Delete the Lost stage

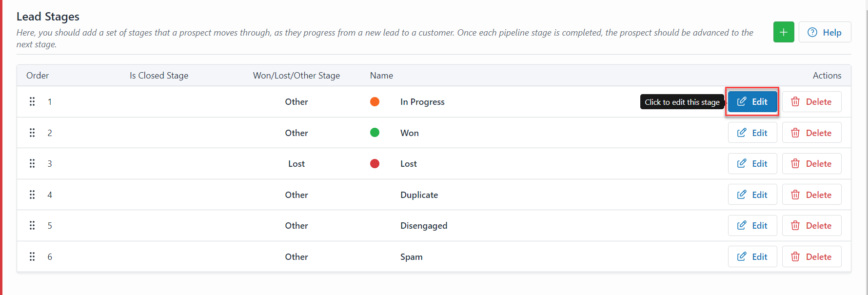(x=811, y=163)
